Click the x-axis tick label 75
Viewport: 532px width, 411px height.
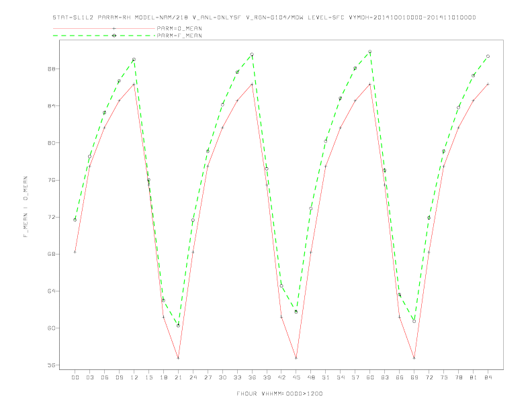tap(444, 377)
